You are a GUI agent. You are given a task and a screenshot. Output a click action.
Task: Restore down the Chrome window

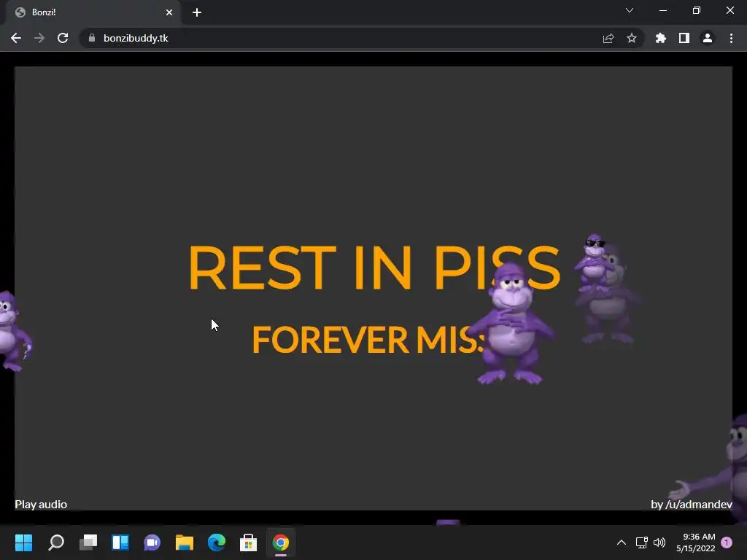[x=697, y=10]
